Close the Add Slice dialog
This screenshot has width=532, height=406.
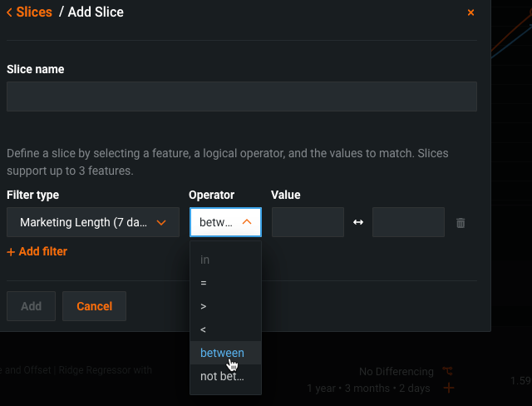[470, 12]
